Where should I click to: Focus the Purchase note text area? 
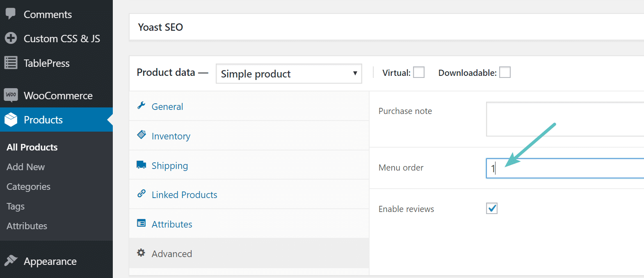pyautogui.click(x=566, y=119)
